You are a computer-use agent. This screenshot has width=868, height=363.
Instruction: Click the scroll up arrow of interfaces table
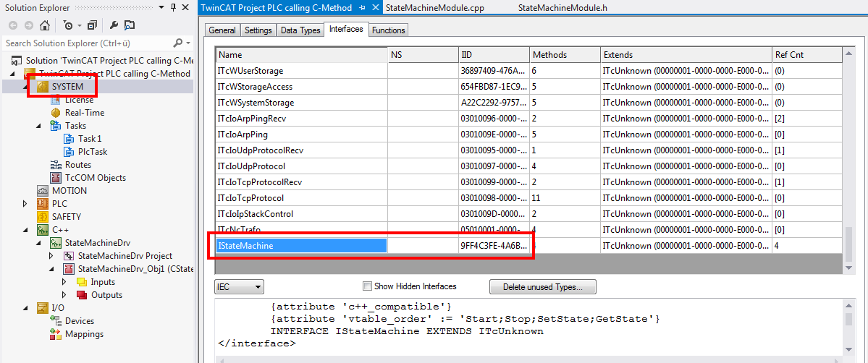click(x=848, y=54)
